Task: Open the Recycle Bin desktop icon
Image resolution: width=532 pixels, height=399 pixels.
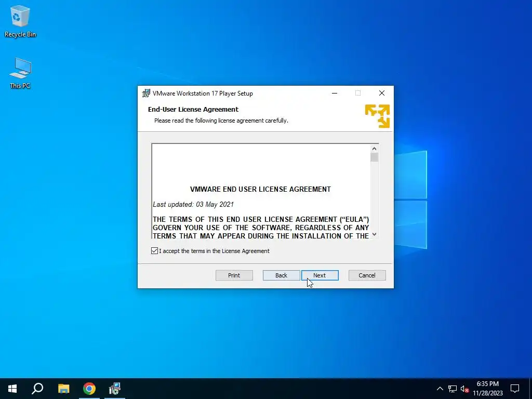Action: pyautogui.click(x=20, y=21)
